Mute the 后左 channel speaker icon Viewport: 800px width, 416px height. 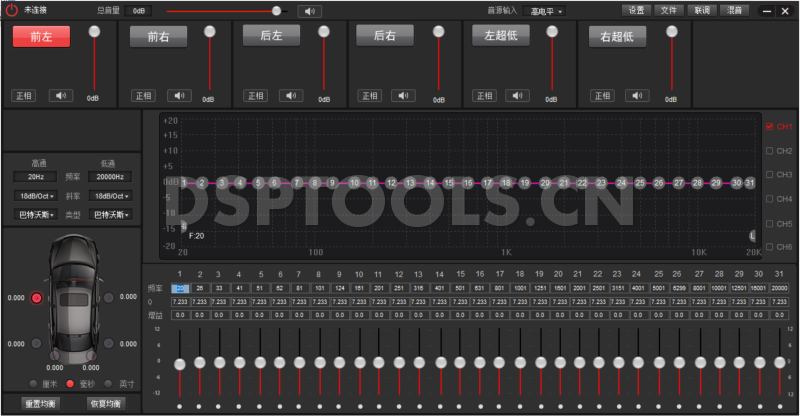(293, 96)
